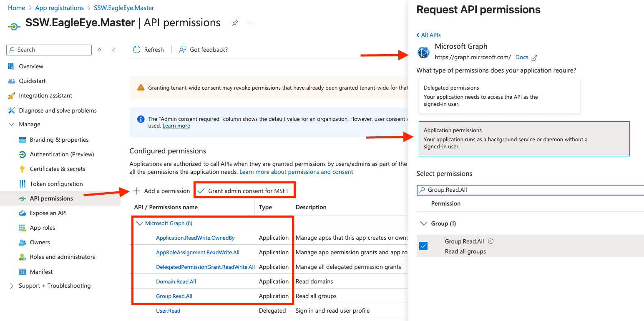Image resolution: width=644 pixels, height=321 pixels.
Task: Click the Microsoft Graph logo in the panel
Action: pos(423,52)
